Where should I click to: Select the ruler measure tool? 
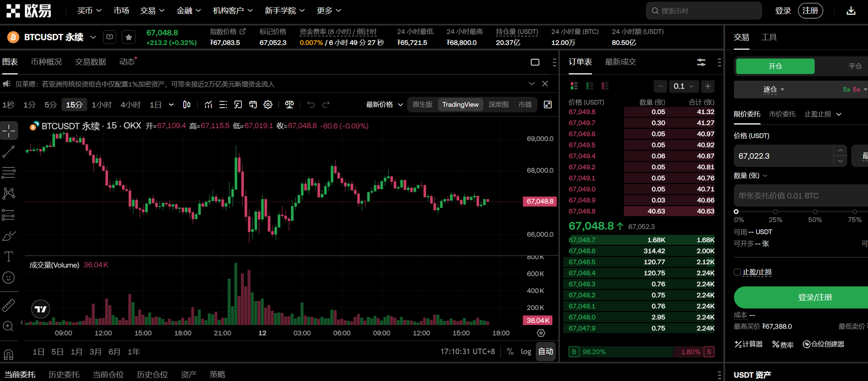9,305
